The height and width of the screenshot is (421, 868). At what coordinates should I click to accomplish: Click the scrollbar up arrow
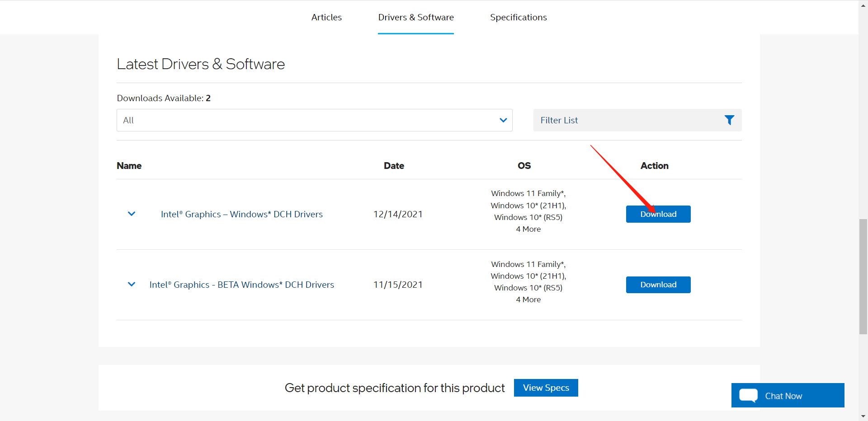pyautogui.click(x=863, y=4)
